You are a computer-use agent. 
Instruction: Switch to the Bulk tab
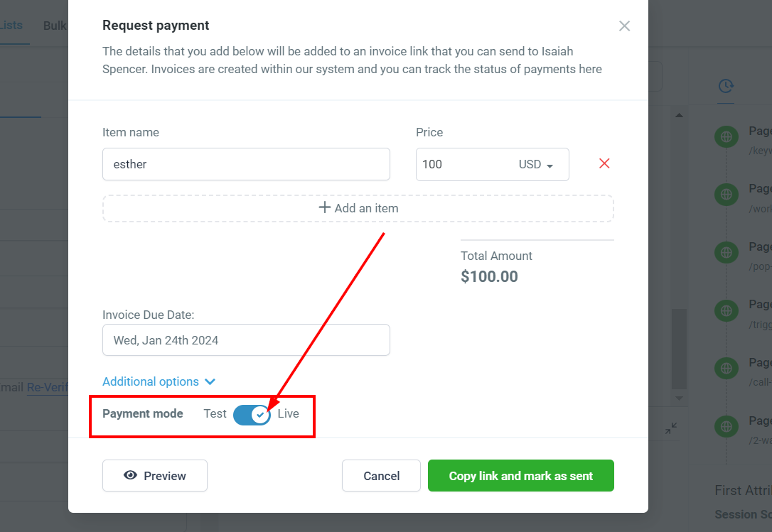point(55,26)
